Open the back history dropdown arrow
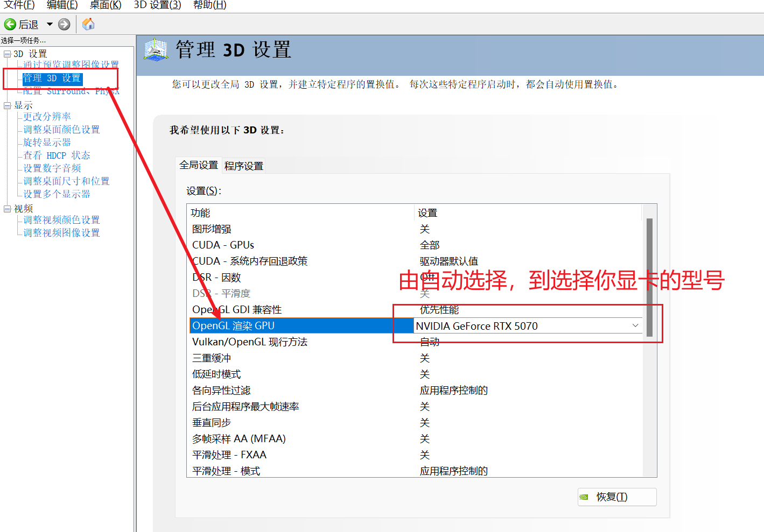This screenshot has height=532, width=764. 50,24
